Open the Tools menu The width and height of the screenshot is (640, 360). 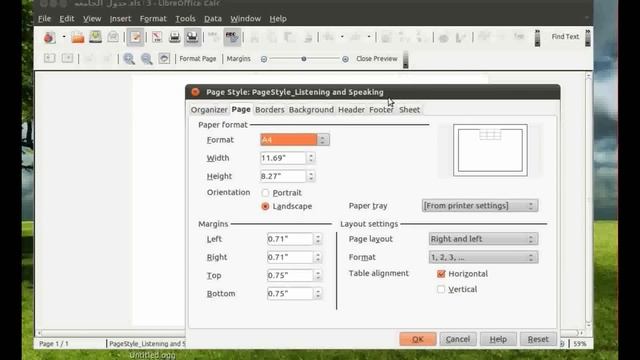click(185, 19)
